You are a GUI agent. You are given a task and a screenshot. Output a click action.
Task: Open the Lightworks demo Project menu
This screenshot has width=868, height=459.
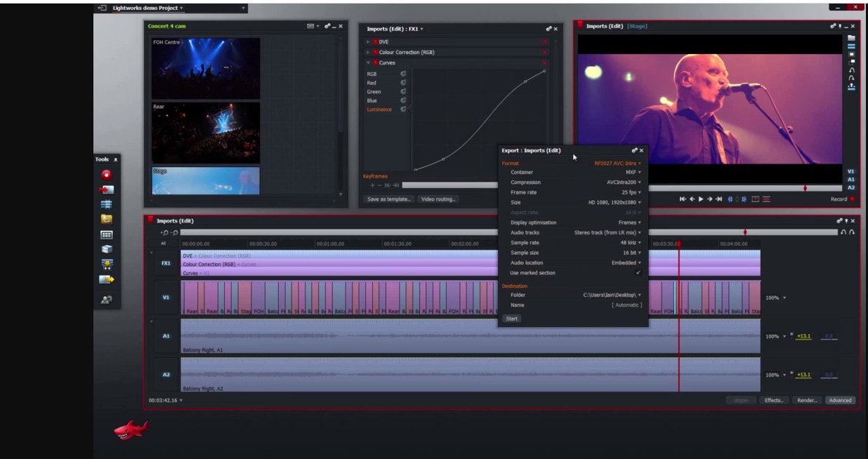coord(148,8)
